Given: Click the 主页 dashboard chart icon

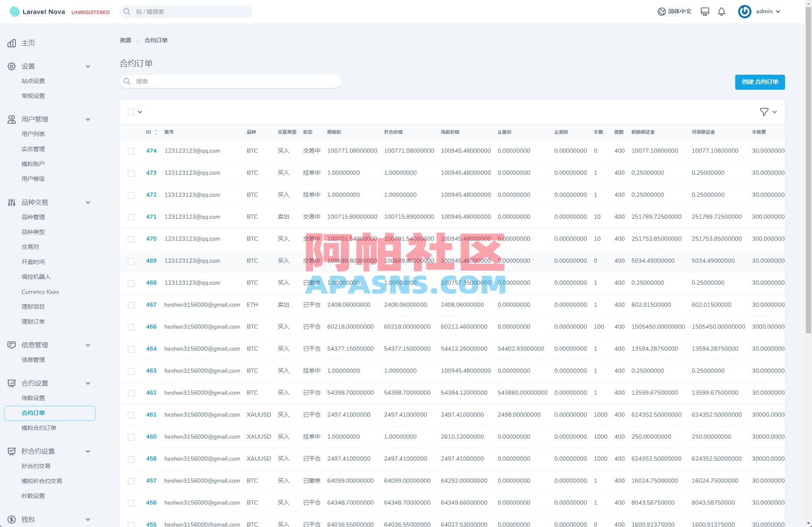Looking at the screenshot, I should coord(12,43).
